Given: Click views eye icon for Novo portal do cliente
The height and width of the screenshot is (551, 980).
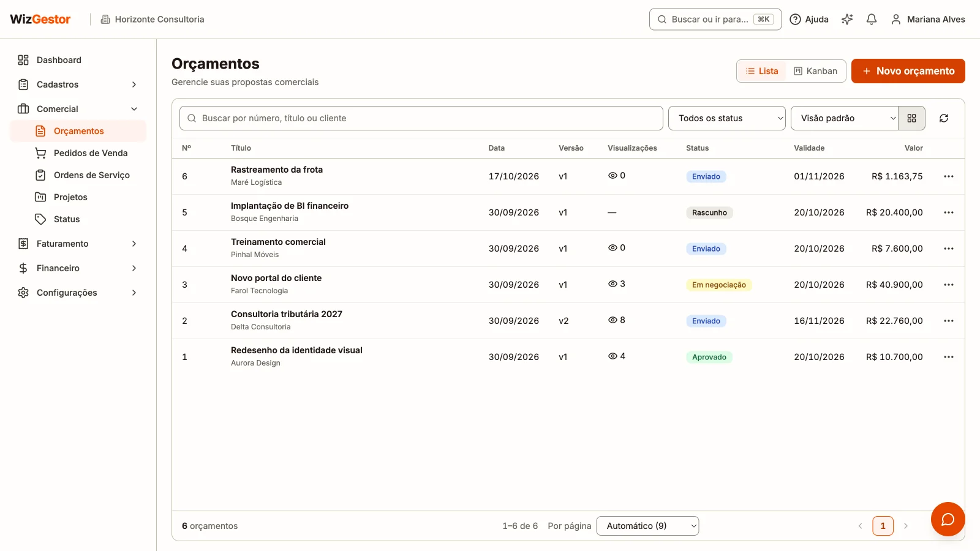Looking at the screenshot, I should coord(612,284).
